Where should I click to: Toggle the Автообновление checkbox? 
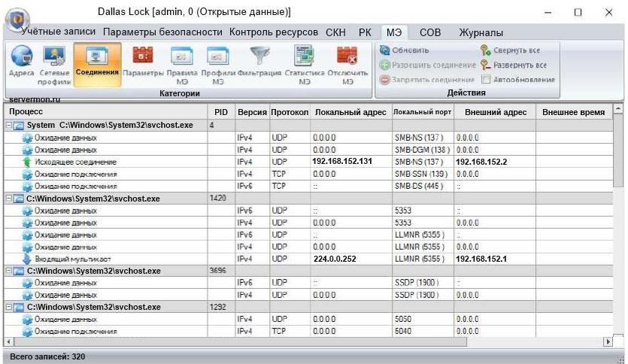[485, 79]
